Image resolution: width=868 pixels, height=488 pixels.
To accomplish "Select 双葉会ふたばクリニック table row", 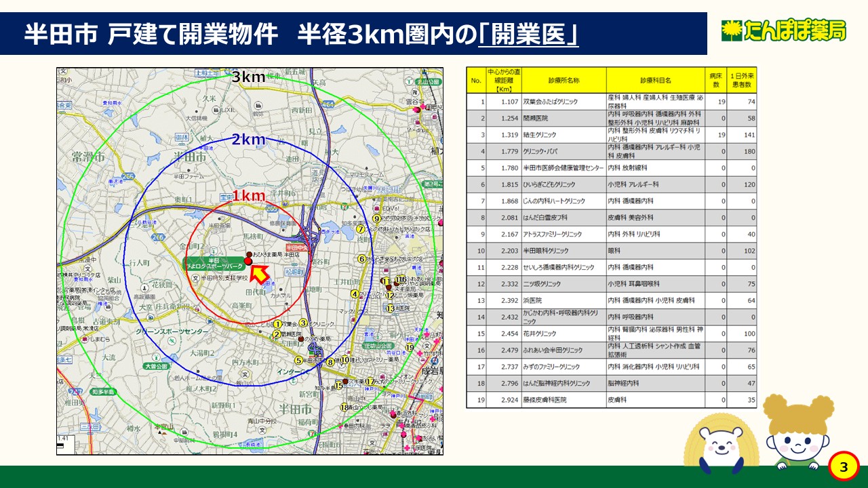I will pos(563,102).
